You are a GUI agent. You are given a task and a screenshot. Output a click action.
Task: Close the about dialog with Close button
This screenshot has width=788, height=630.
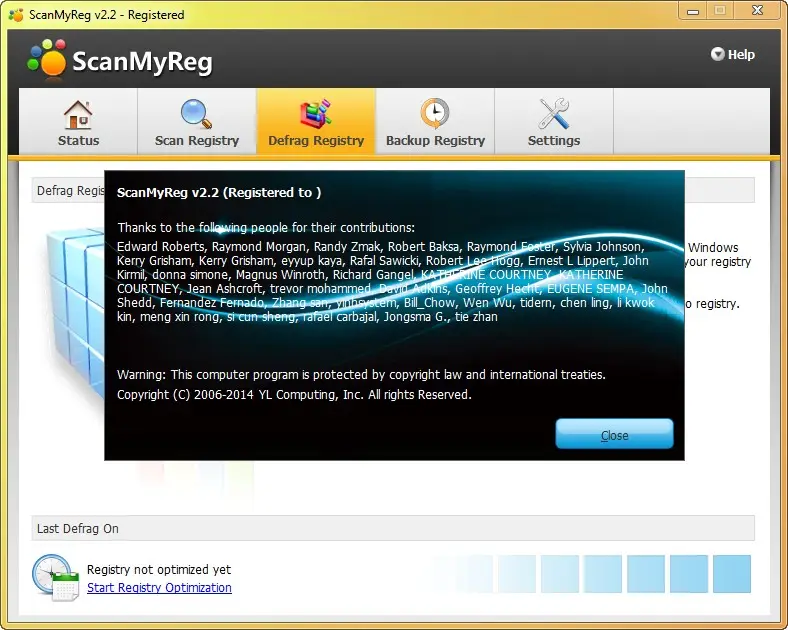click(x=614, y=434)
